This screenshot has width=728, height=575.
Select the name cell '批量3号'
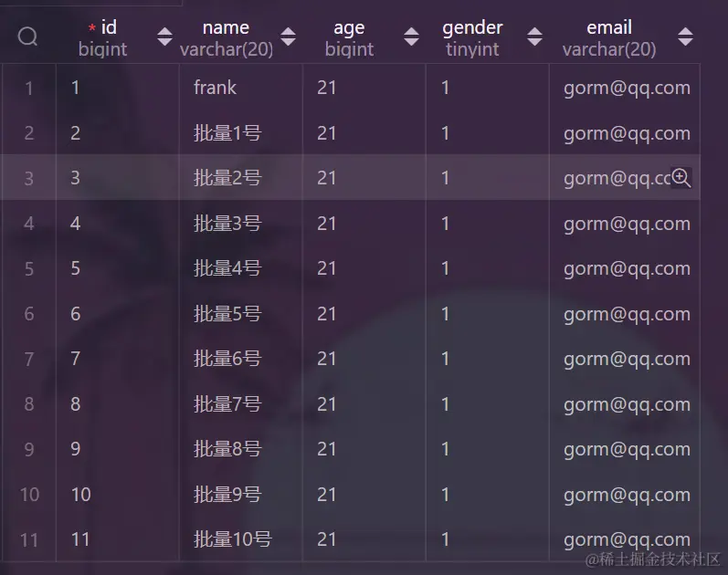241,224
